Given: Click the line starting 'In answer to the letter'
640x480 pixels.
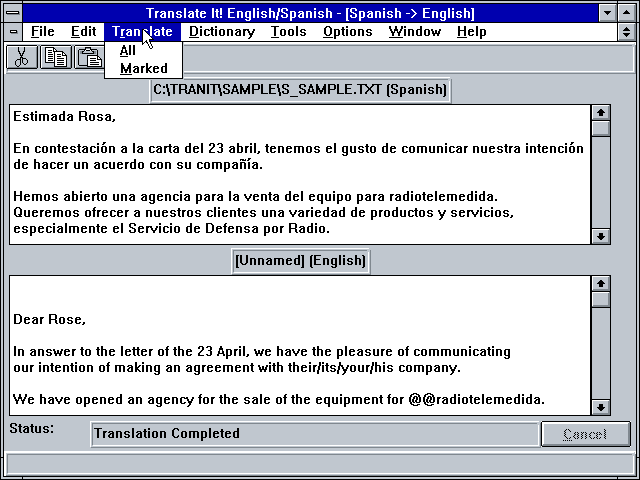Looking at the screenshot, I should tap(262, 351).
